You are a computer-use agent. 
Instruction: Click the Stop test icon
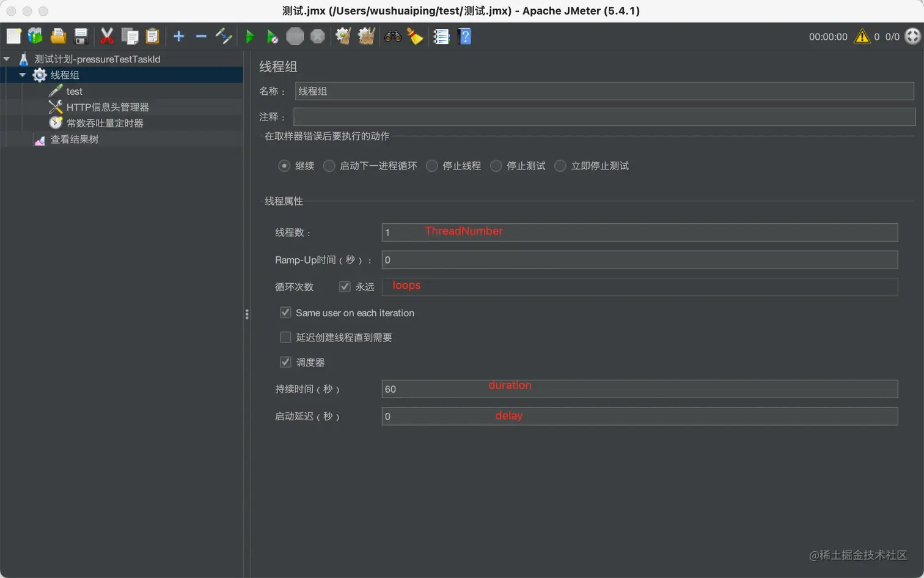[295, 37]
